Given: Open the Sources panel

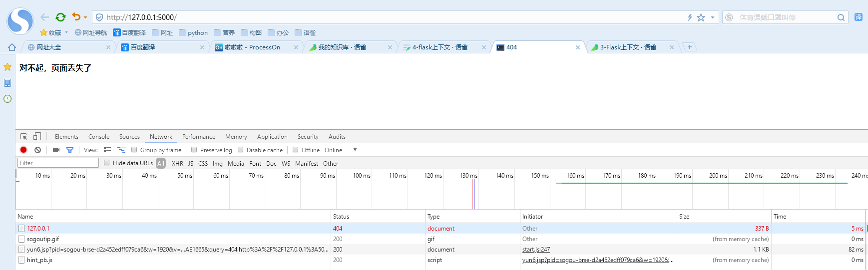Looking at the screenshot, I should click(129, 137).
